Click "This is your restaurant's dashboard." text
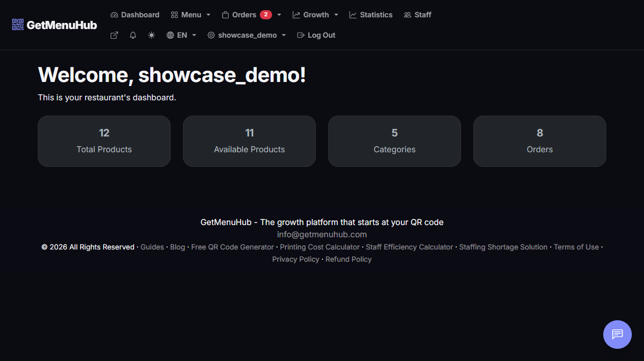Screen dimensions: 644x361 click(x=107, y=97)
